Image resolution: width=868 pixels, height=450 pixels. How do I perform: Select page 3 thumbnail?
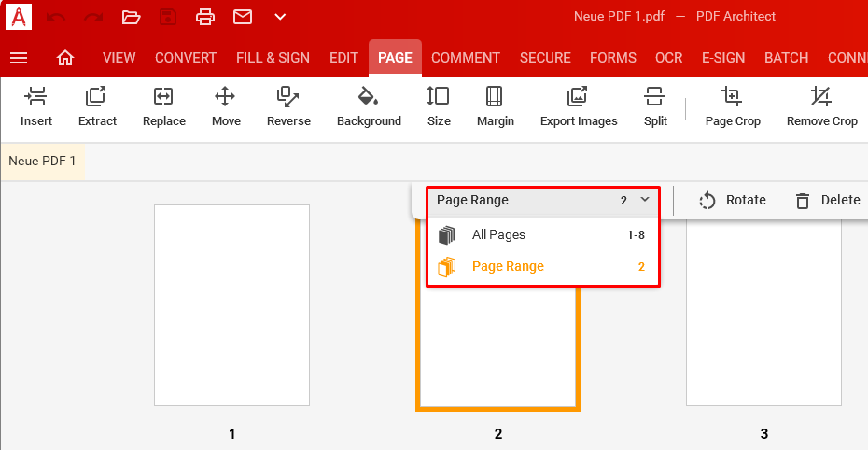(x=763, y=313)
